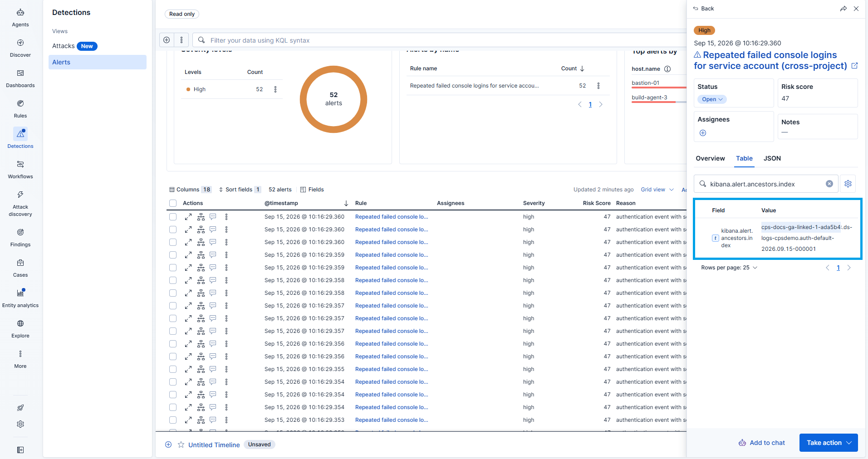This screenshot has width=868, height=459.
Task: Switch to the Overview tab
Action: tap(710, 158)
